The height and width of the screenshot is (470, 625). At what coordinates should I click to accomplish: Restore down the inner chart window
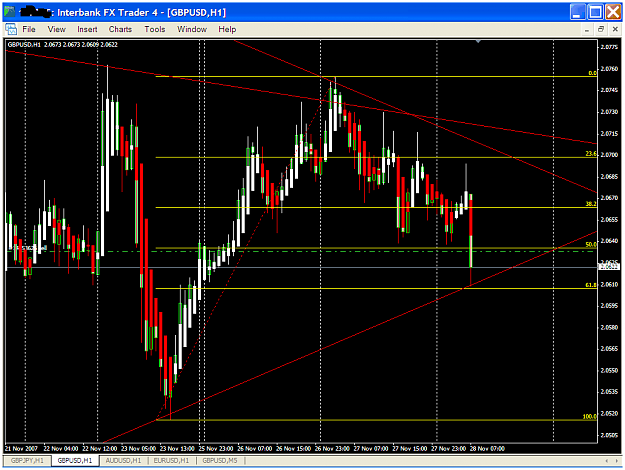pos(601,29)
